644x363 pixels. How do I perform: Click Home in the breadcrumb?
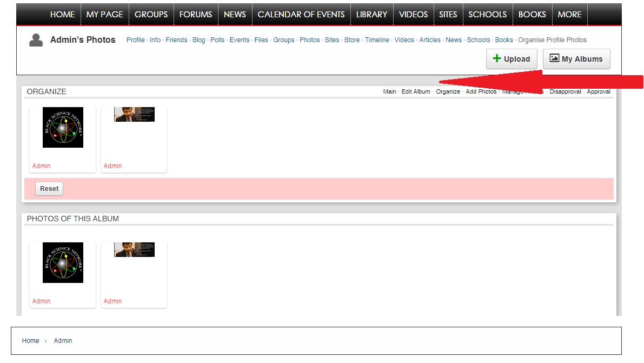(x=30, y=341)
